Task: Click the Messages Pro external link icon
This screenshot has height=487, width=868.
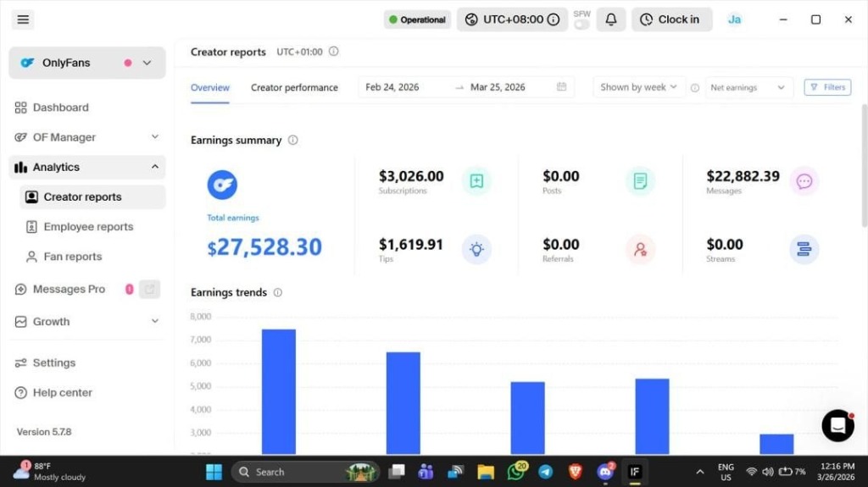Action: (x=149, y=289)
